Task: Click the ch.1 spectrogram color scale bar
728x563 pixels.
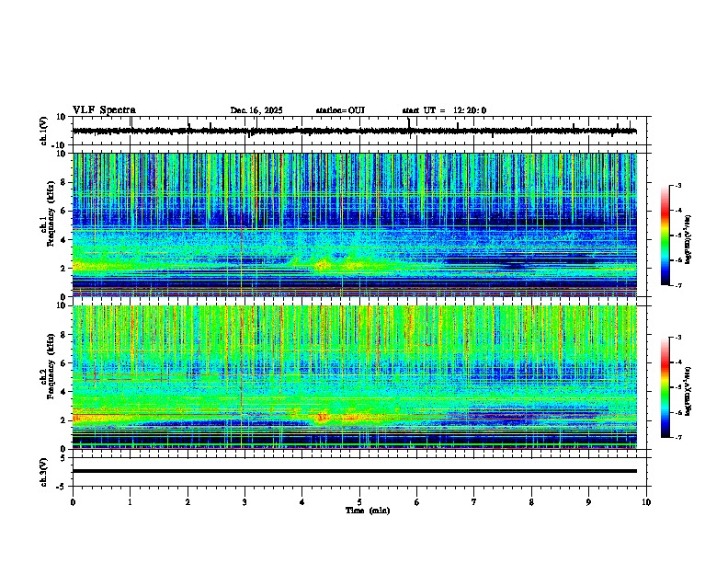Action: coord(665,236)
